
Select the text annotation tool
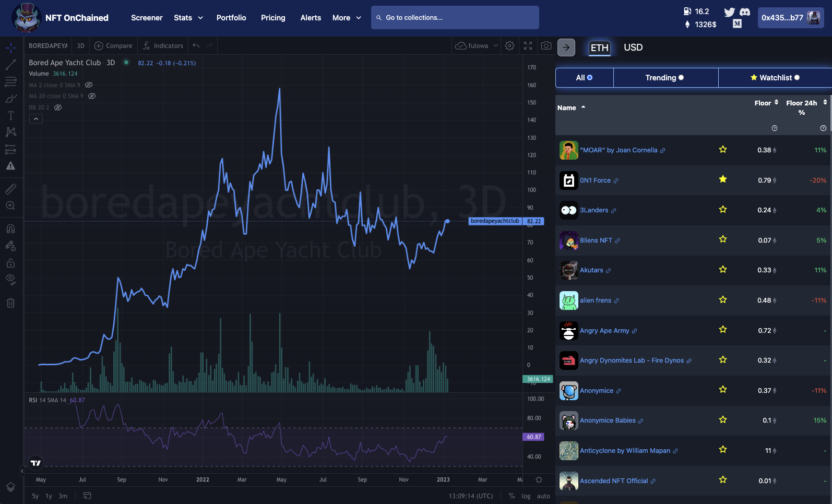click(x=11, y=115)
